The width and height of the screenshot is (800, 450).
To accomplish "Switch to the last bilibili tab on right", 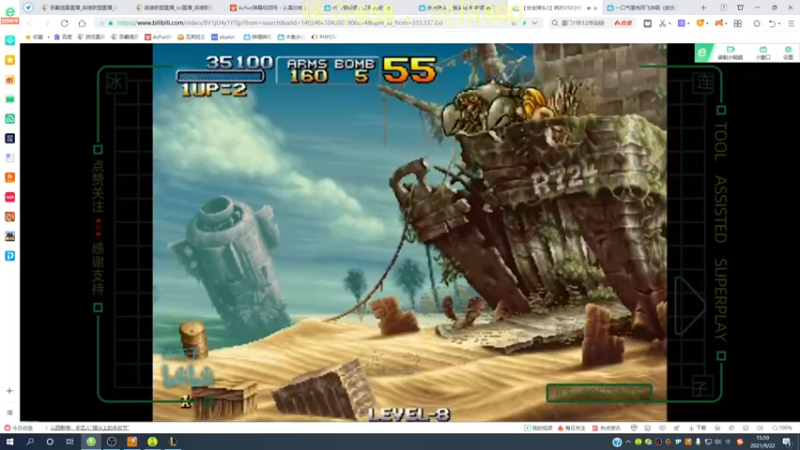I will 645,8.
